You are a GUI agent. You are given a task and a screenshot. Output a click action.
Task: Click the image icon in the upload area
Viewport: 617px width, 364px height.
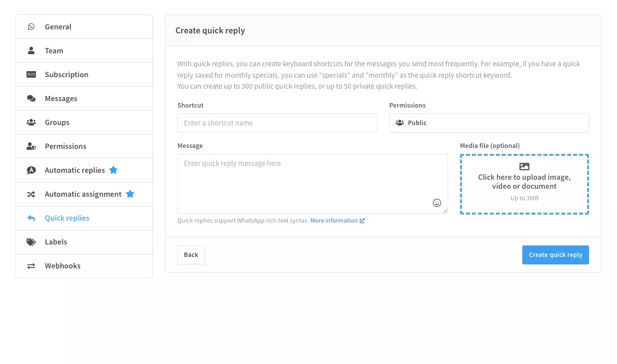pos(524,167)
